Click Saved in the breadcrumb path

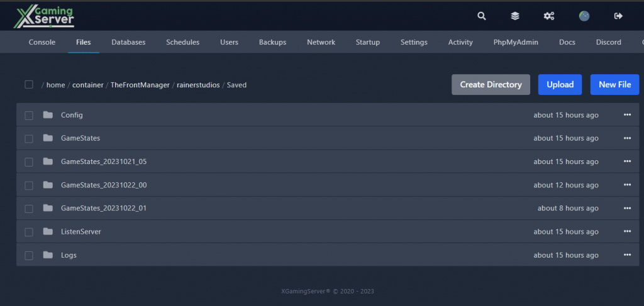pos(236,85)
